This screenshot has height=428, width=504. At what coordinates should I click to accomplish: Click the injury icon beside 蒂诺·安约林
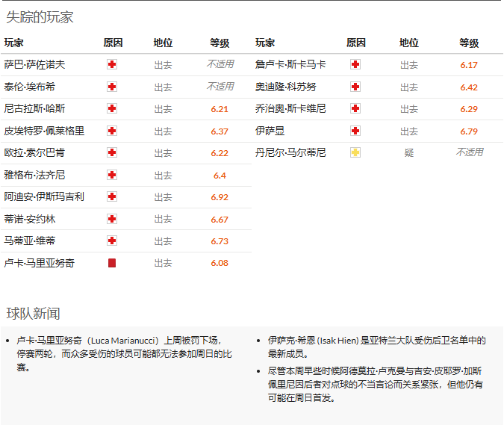point(112,219)
